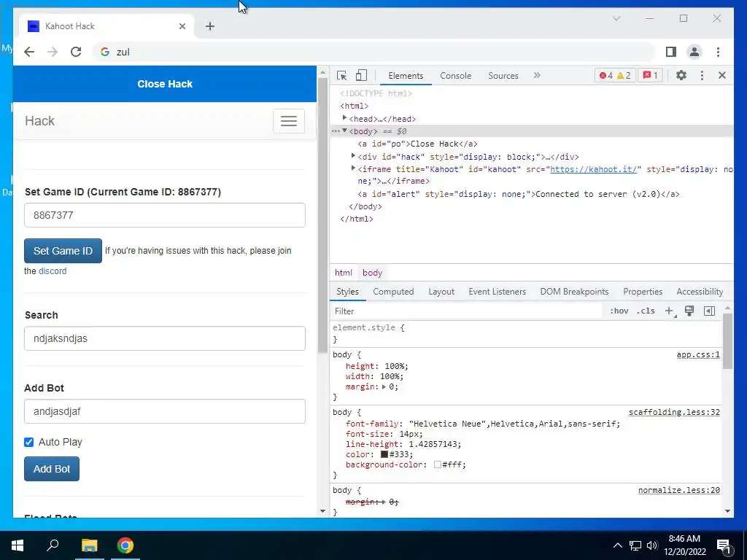Click the Chrome address bar

(x=374, y=52)
